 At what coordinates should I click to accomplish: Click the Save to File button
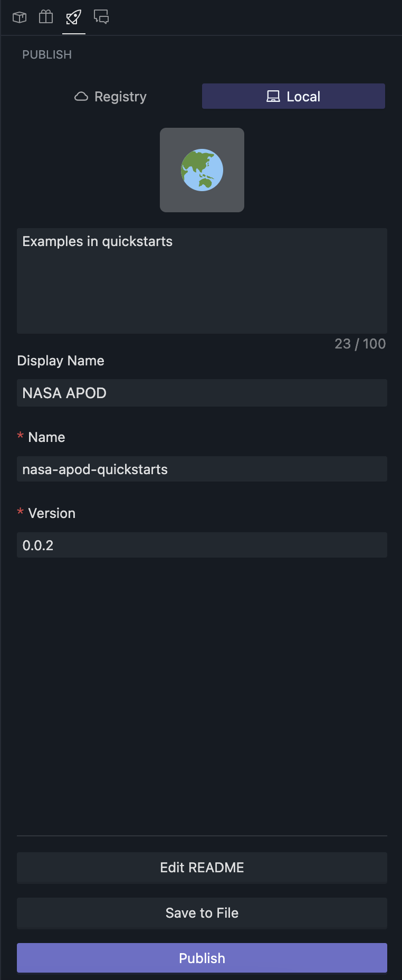tap(202, 913)
